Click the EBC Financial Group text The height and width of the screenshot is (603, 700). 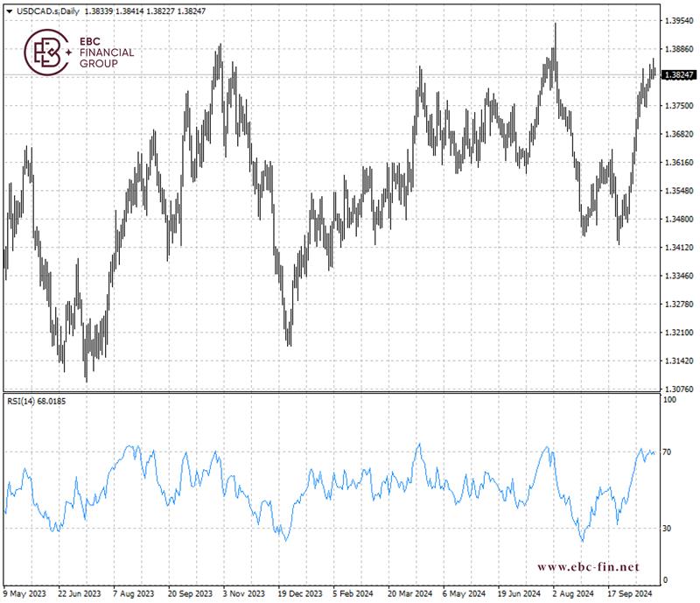coord(107,53)
